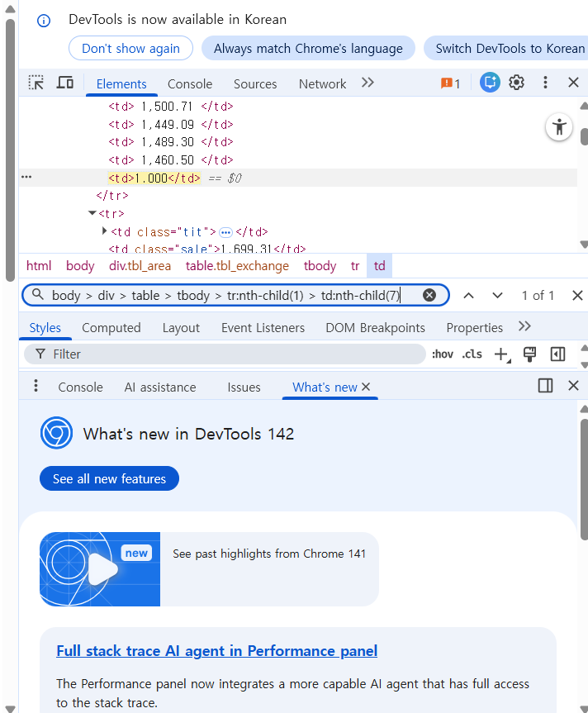Open the Sources tab

click(x=255, y=84)
